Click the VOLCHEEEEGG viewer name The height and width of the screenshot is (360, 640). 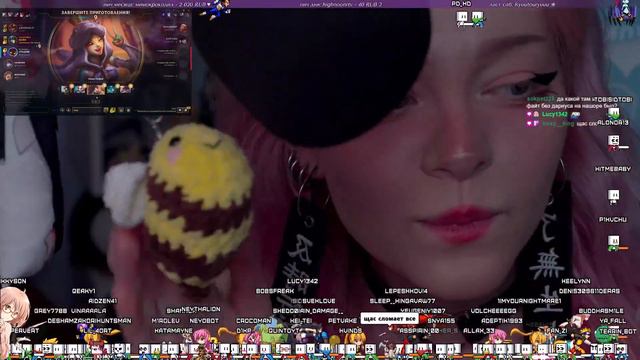[493, 311]
